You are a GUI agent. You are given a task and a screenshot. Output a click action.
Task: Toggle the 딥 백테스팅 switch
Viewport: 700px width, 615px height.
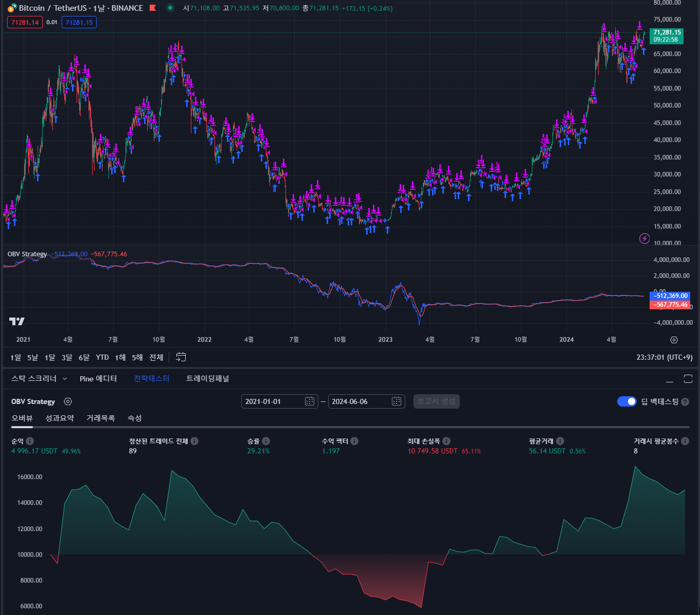[627, 401]
